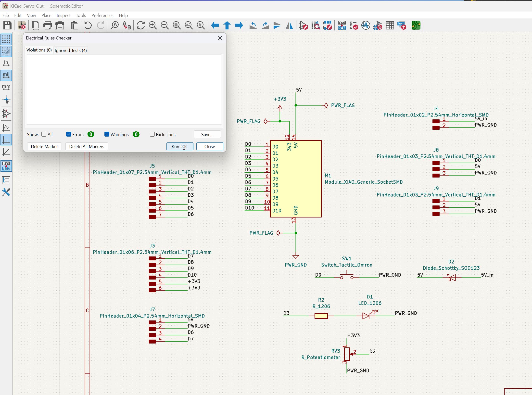Click the Undo arrow icon
Viewport: 532px width, 395px height.
(x=88, y=25)
